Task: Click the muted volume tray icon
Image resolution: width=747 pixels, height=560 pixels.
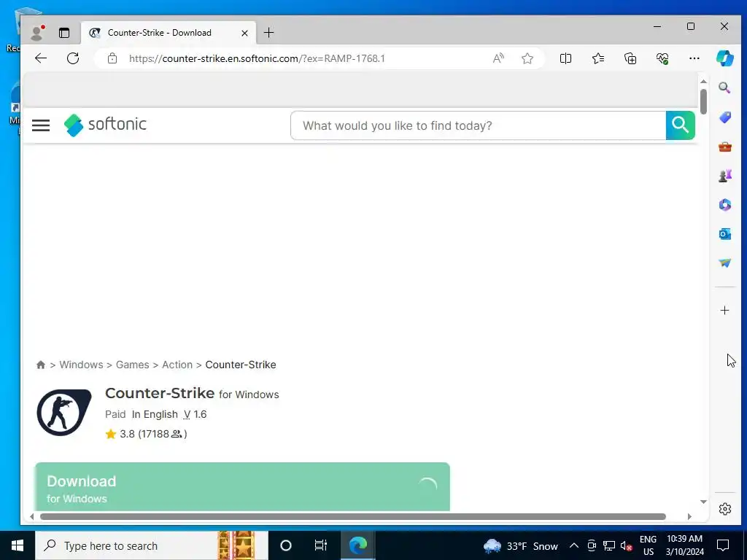Action: tap(627, 545)
